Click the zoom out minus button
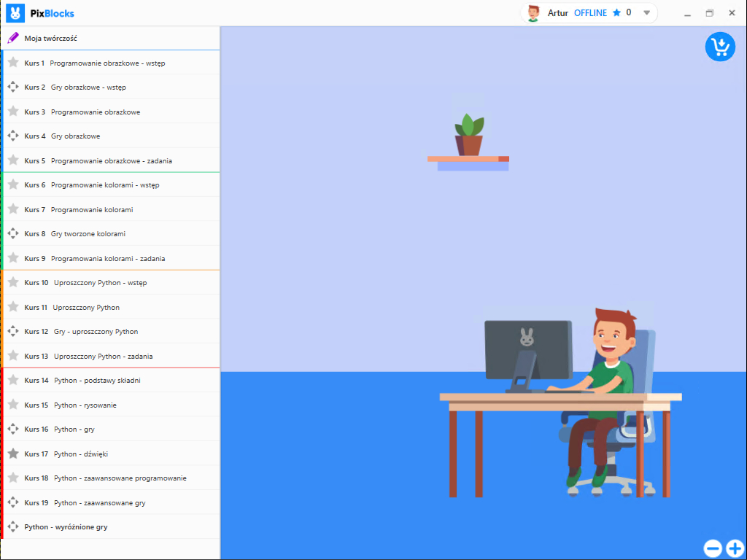 pyautogui.click(x=713, y=548)
